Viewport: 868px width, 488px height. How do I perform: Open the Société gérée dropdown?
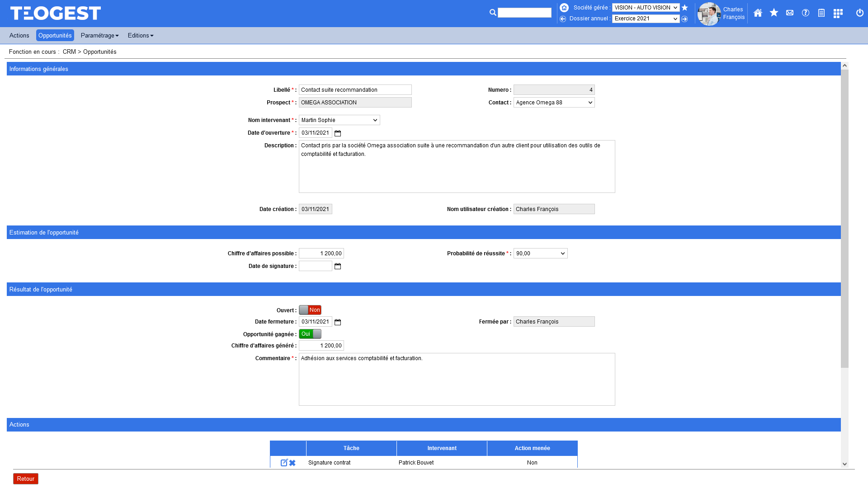pyautogui.click(x=645, y=8)
